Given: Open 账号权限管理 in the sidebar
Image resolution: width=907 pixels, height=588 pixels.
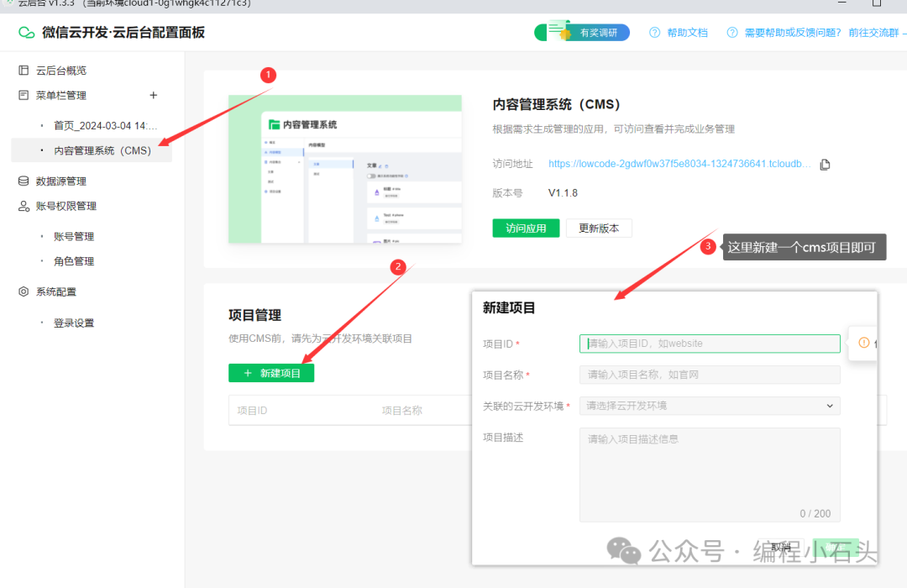Looking at the screenshot, I should pos(66,206).
